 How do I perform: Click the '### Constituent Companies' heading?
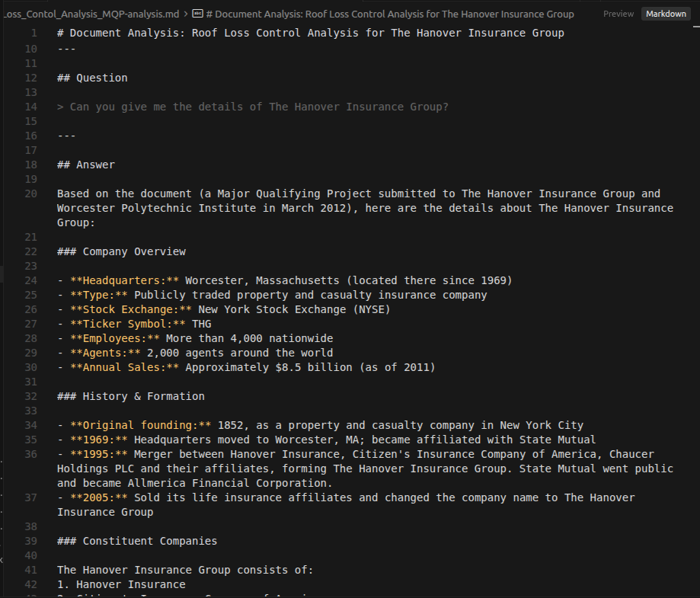[x=137, y=541]
